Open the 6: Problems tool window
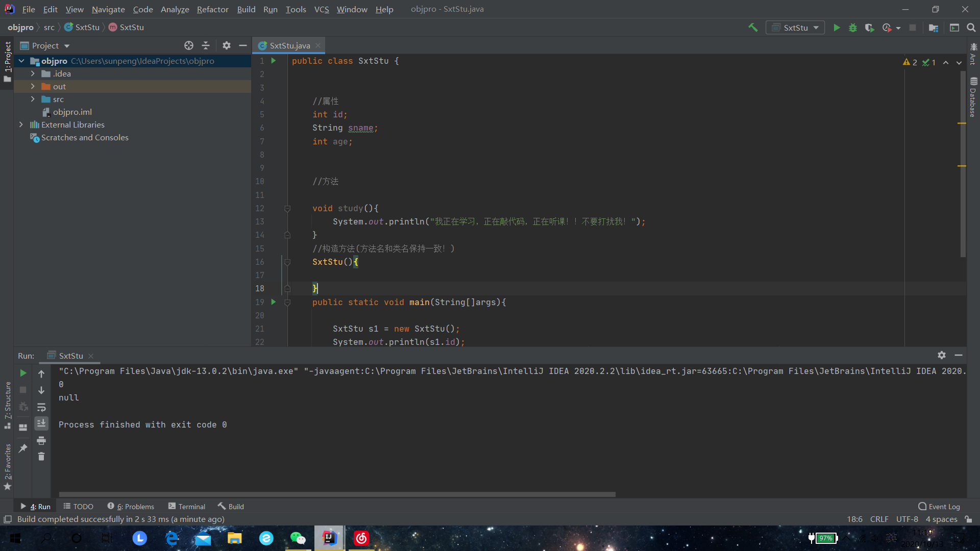This screenshot has height=551, width=980. click(131, 506)
